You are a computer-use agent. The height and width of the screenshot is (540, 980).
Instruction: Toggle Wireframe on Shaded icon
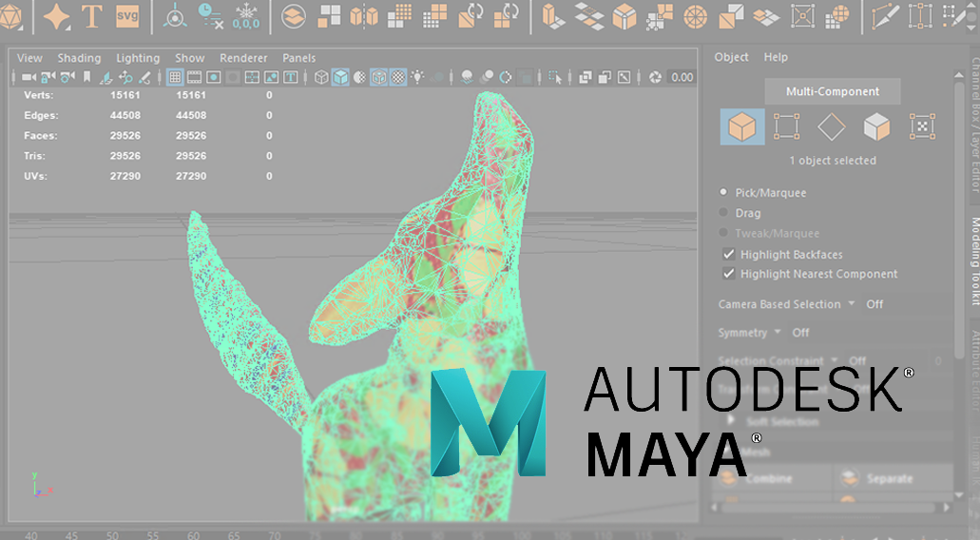pyautogui.click(x=379, y=77)
